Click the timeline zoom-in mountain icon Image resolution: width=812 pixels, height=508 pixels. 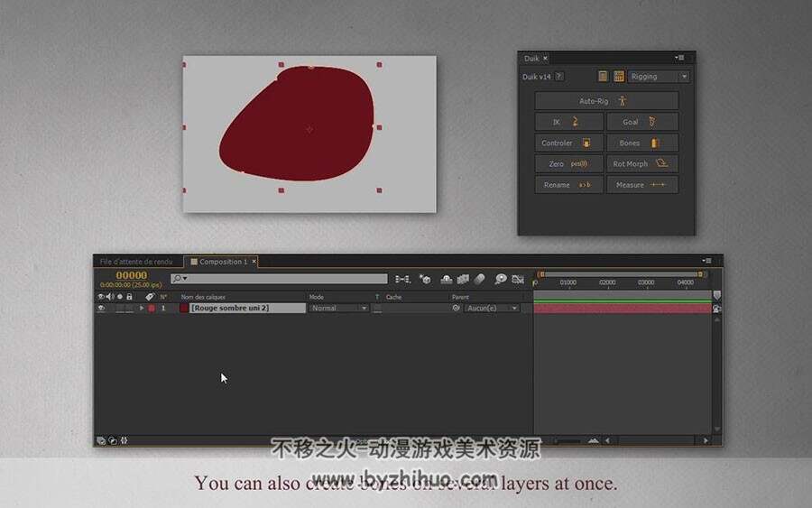[x=594, y=440]
